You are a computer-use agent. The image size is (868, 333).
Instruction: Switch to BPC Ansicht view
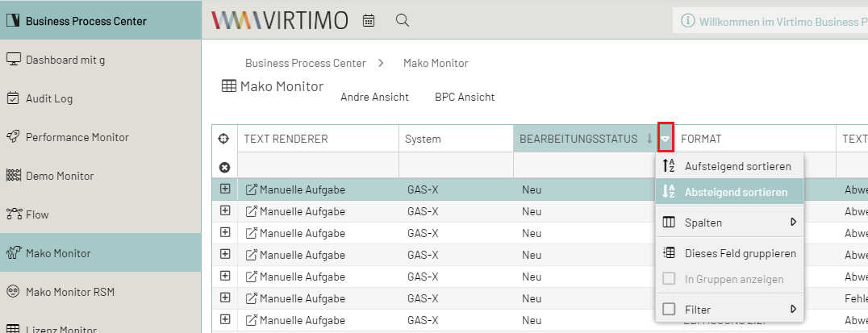pyautogui.click(x=465, y=97)
